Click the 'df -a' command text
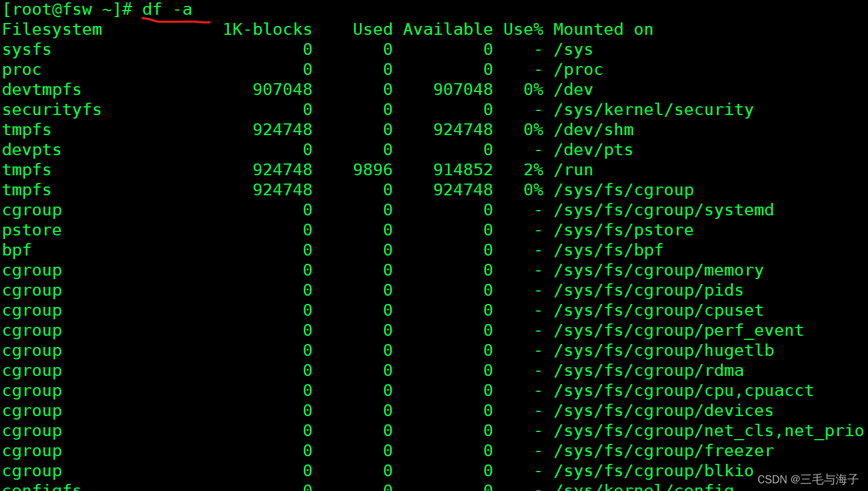 pyautogui.click(x=168, y=9)
